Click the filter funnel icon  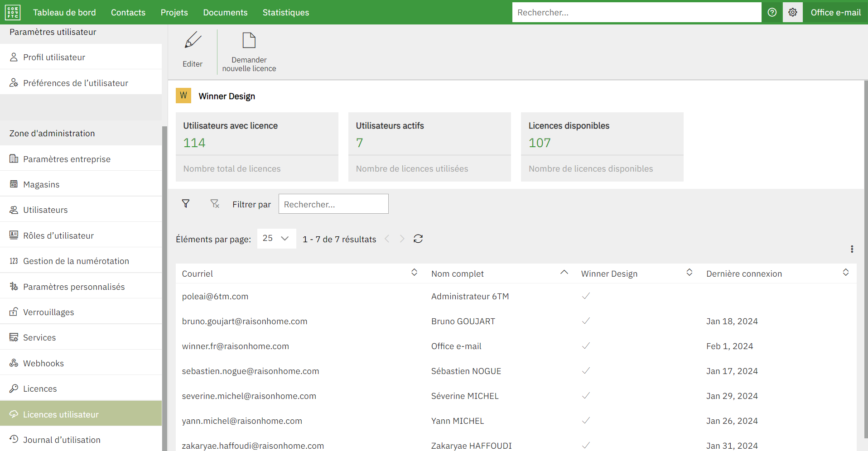coord(186,204)
